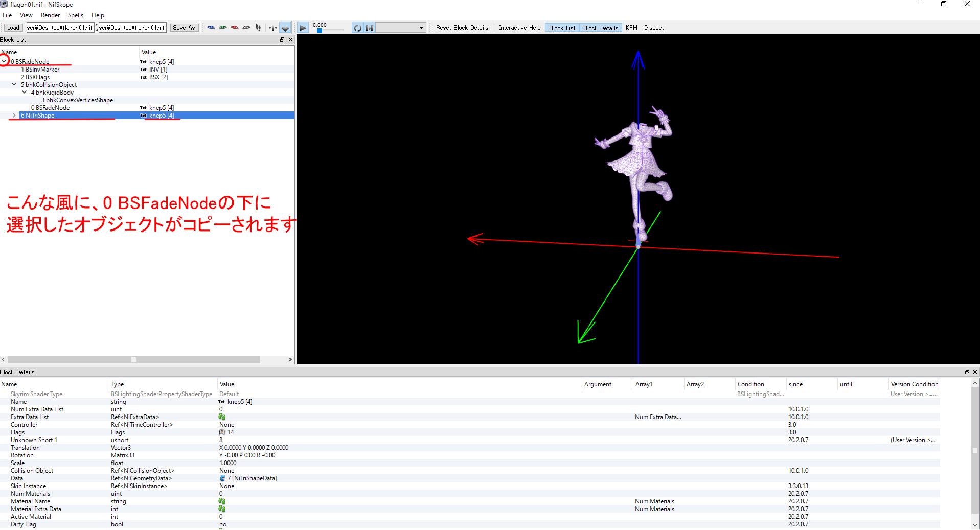The height and width of the screenshot is (530, 980).
Task: Click the Dirty Flag row name
Action: click(24, 524)
